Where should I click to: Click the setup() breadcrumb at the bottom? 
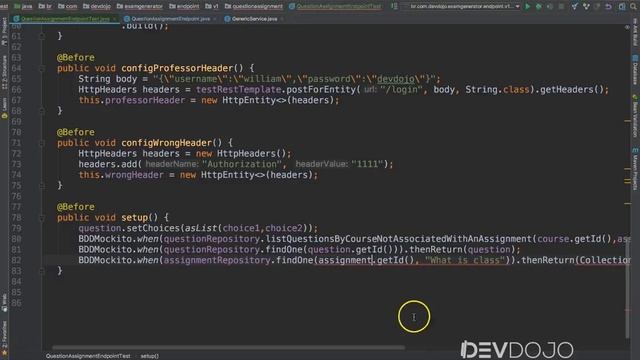(149, 356)
